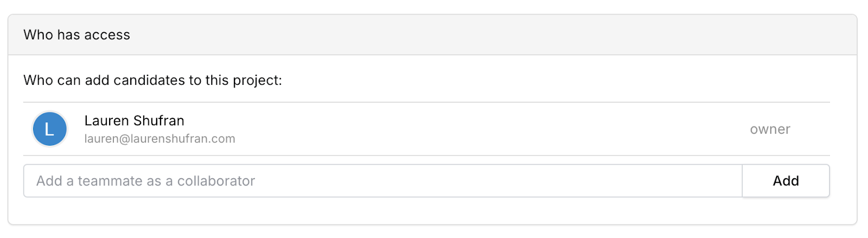The image size is (868, 238).
Task: Click the Who has access header
Action: (76, 35)
